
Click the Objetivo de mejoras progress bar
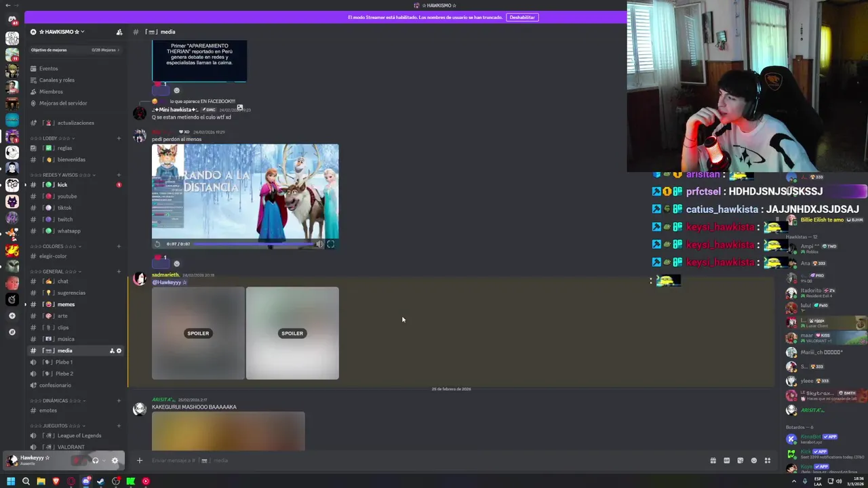[75, 49]
